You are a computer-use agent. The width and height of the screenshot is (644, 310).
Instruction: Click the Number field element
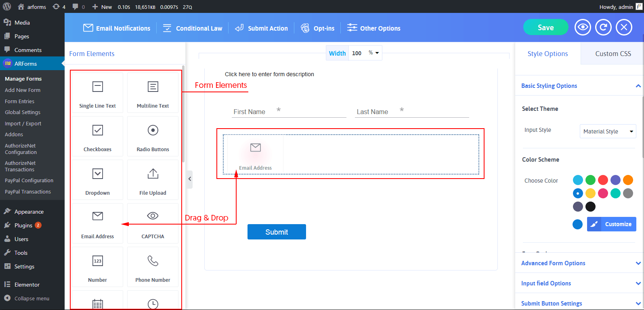(x=97, y=267)
